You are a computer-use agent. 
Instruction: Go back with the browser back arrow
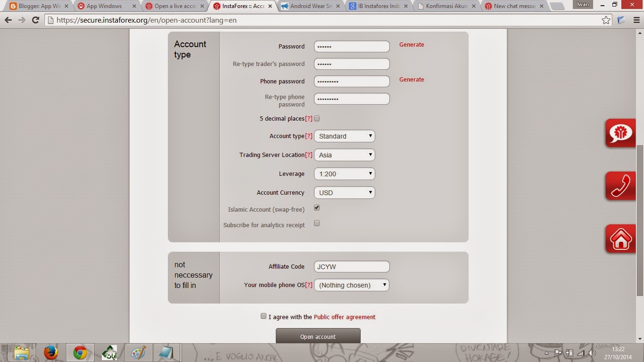pos(8,20)
